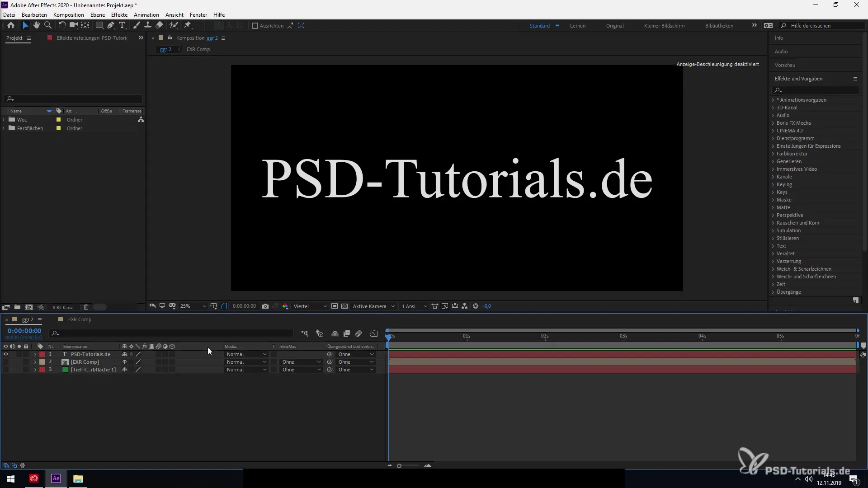Select the Unified Camera tool
This screenshot has height=488, width=868.
(74, 25)
